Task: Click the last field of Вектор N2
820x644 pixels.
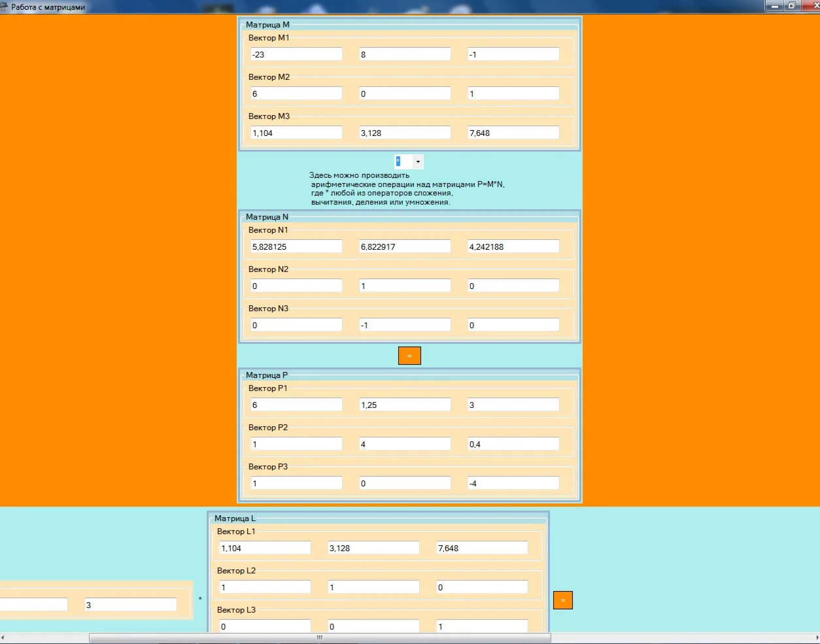Action: point(513,286)
